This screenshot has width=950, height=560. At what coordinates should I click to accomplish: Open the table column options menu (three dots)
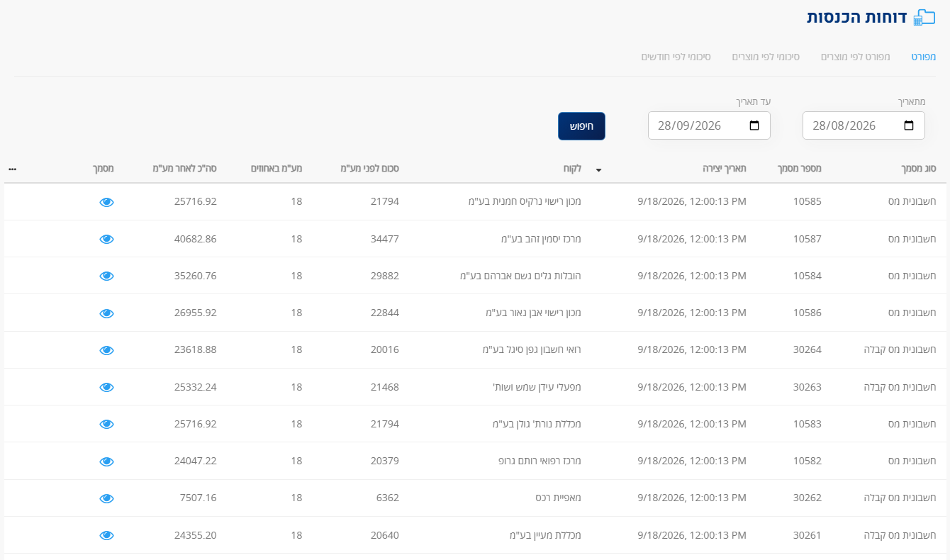click(13, 169)
